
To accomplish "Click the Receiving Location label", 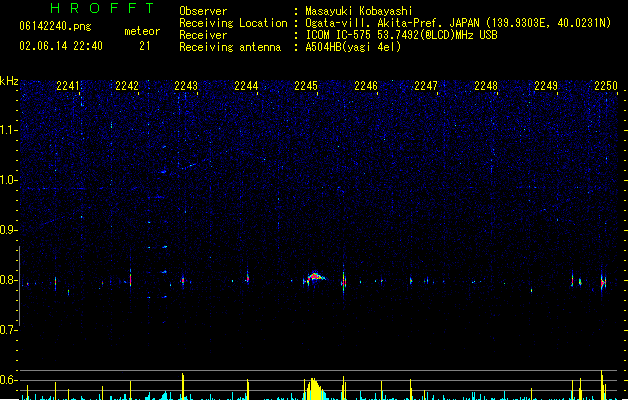I will (233, 23).
